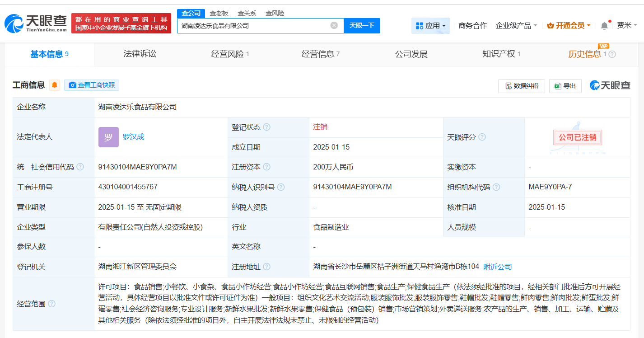Open legal representative 罗汉成 profile link

(x=134, y=137)
